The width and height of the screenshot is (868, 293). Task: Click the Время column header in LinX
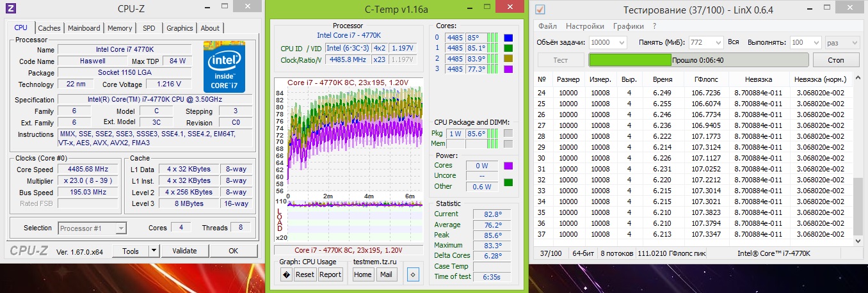(x=663, y=80)
